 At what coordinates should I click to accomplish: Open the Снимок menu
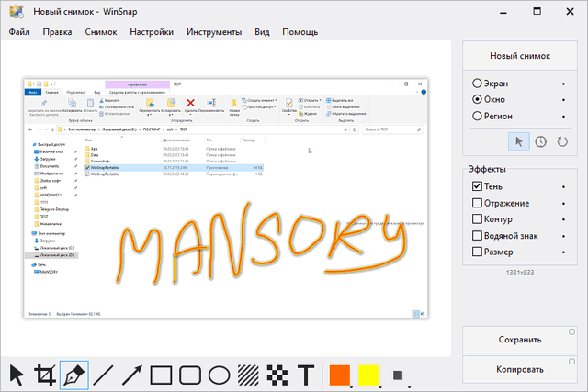(100, 31)
